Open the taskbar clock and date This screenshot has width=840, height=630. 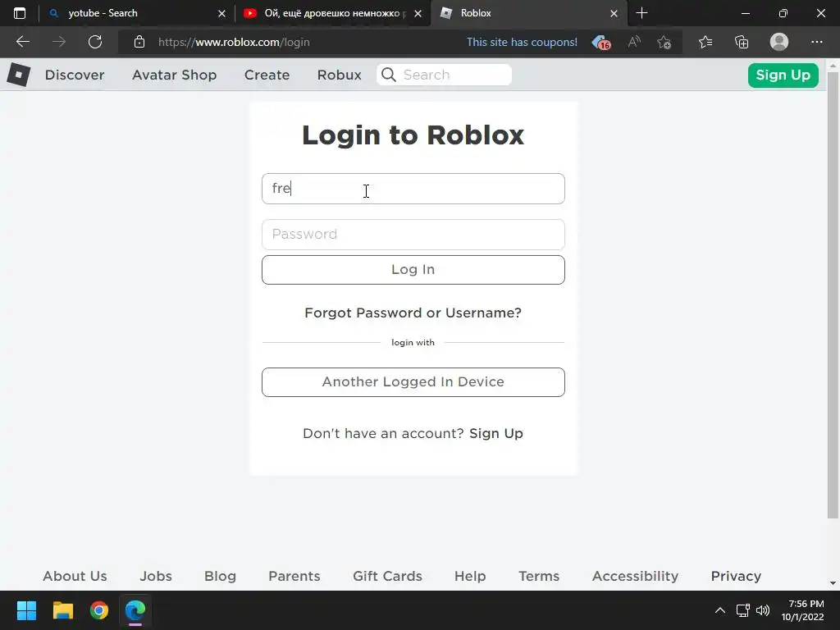[x=802, y=610]
